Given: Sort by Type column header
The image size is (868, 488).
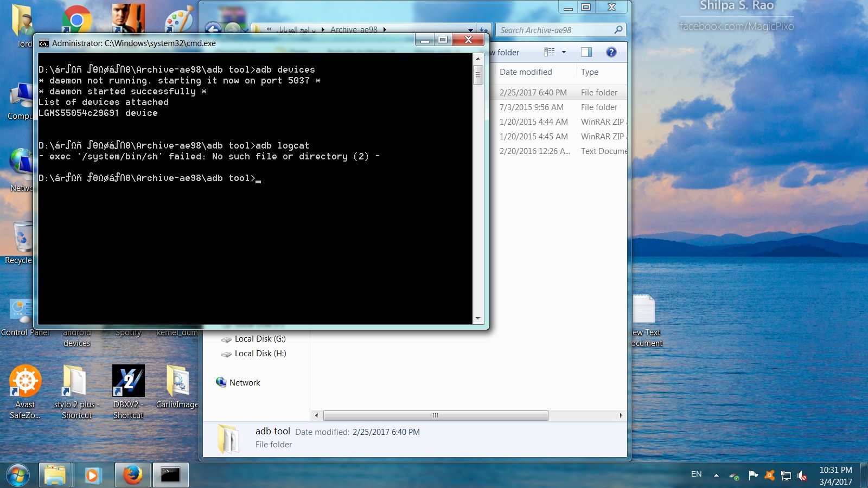Looking at the screenshot, I should [590, 72].
